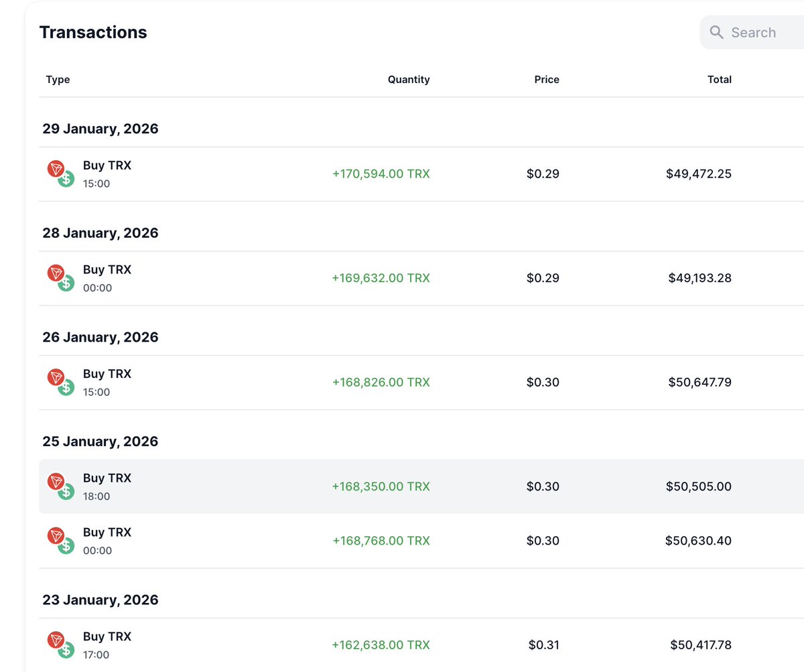This screenshot has height=672, width=804.
Task: Open the 28 January Buy TRX transaction
Action: click(x=107, y=270)
